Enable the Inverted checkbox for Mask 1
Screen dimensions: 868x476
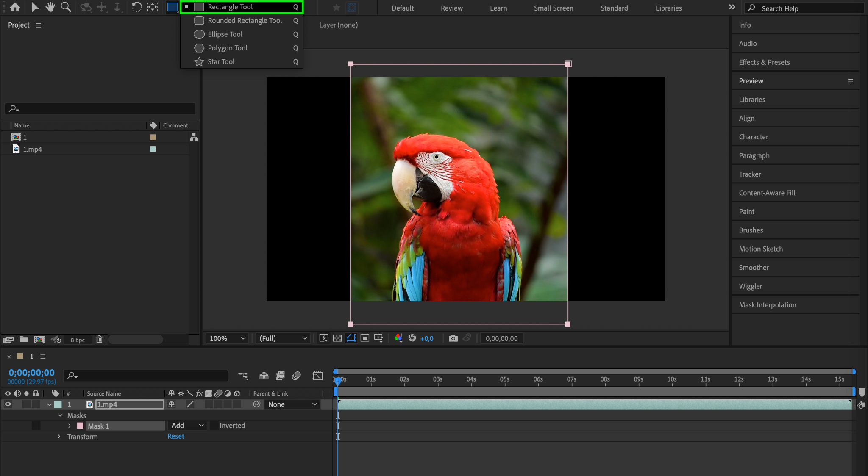(214, 426)
